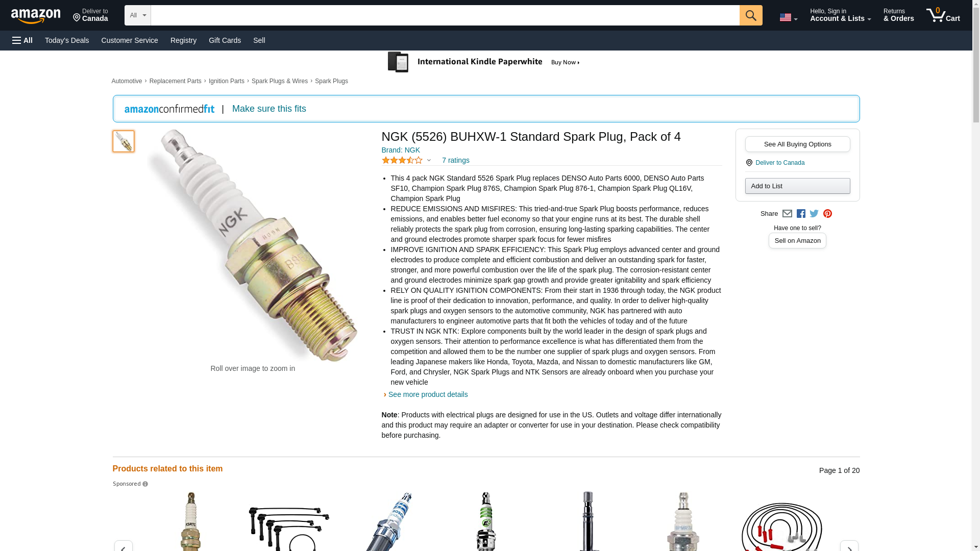Expand the search category All dropdown
Image resolution: width=980 pixels, height=551 pixels.
tap(137, 15)
